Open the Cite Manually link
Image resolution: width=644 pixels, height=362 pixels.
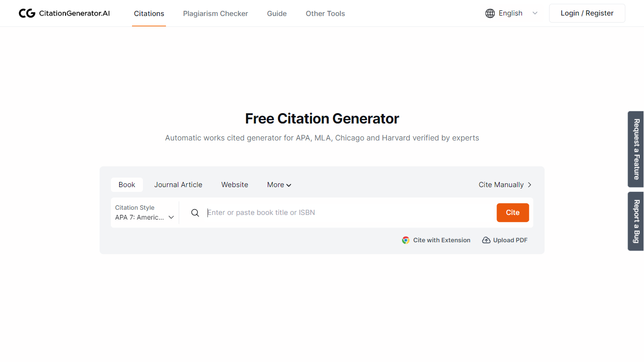coord(505,185)
